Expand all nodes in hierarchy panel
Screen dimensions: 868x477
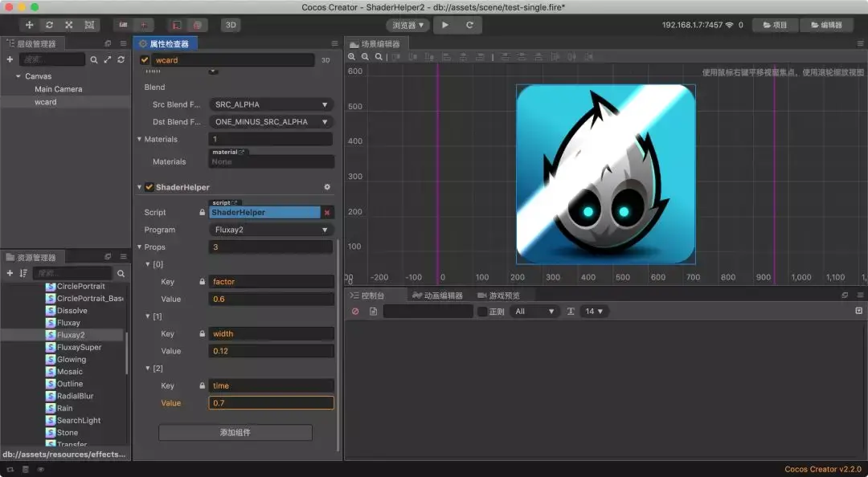coord(108,59)
